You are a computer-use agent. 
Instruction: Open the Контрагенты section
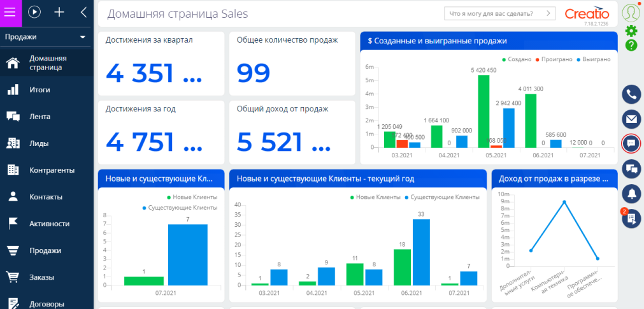52,170
